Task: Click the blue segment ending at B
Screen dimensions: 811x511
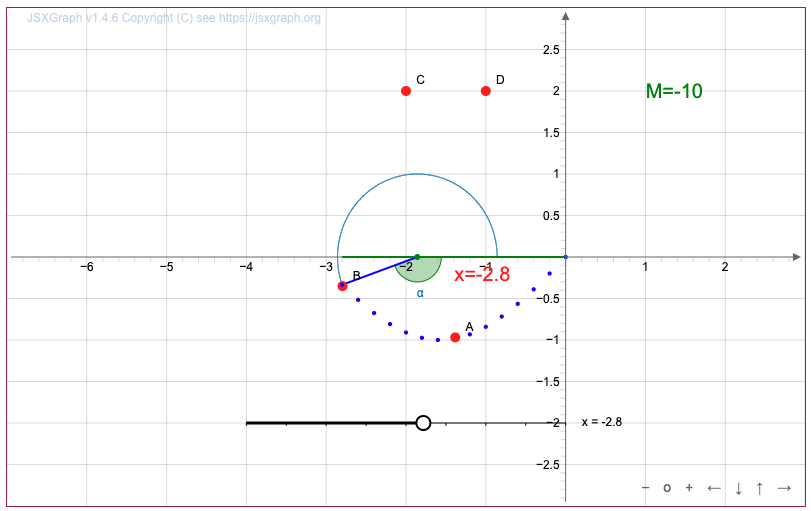Action: click(380, 271)
